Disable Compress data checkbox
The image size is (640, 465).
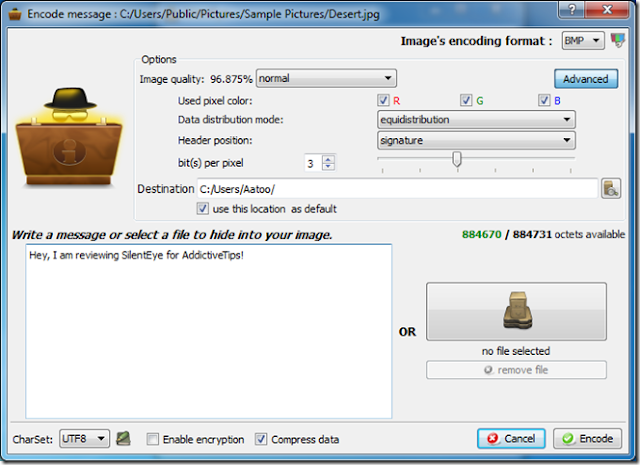click(261, 439)
